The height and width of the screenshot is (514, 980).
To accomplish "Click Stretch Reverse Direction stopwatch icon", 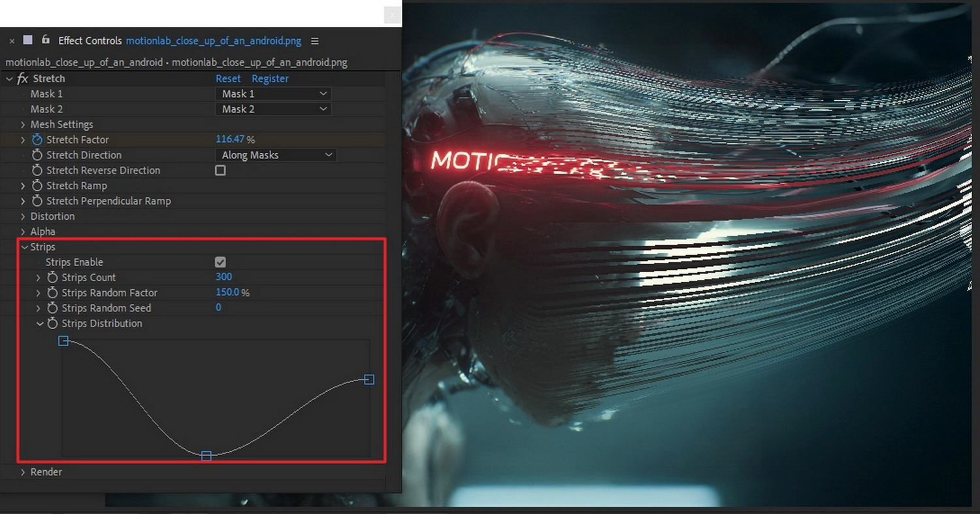I will click(x=37, y=170).
